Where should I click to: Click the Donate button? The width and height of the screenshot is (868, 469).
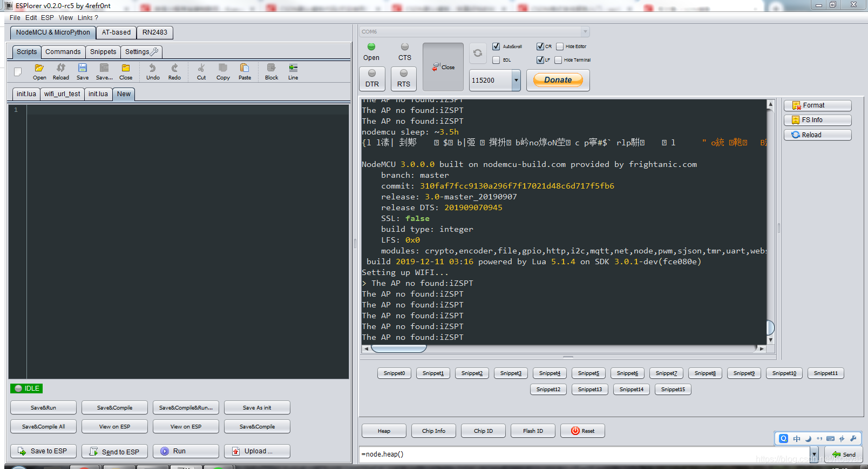click(558, 80)
